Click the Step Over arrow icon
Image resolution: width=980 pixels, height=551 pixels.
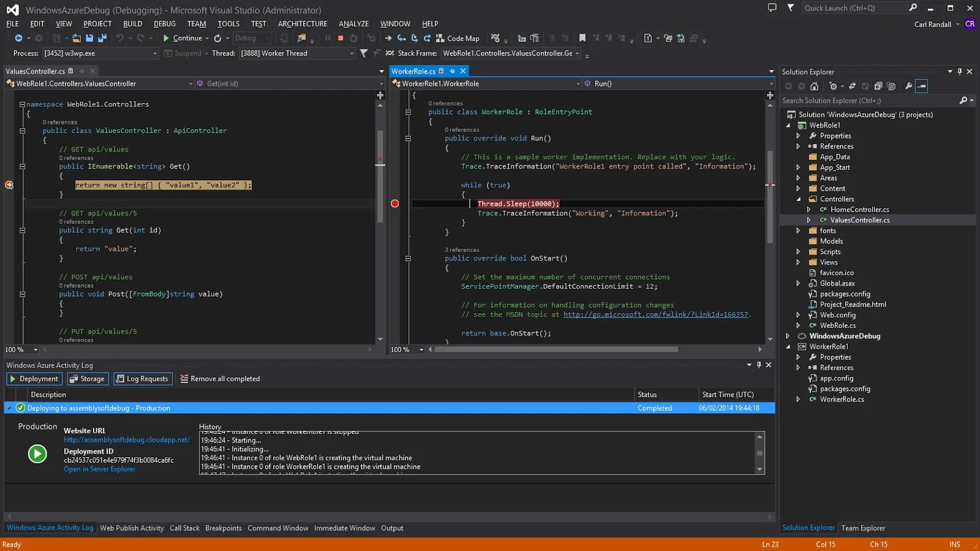[414, 38]
